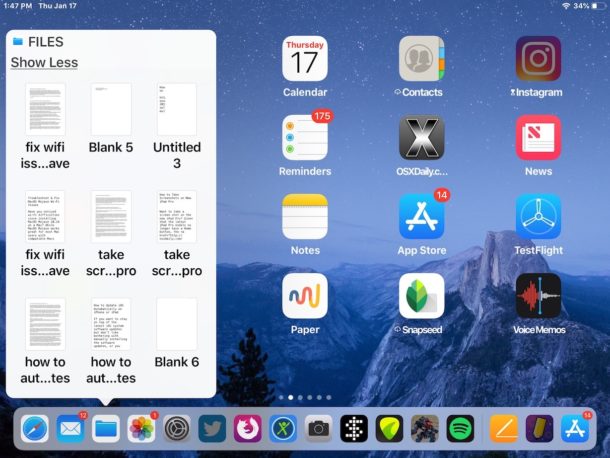Open Spotify in the dock
610x458 pixels.
[x=459, y=429]
